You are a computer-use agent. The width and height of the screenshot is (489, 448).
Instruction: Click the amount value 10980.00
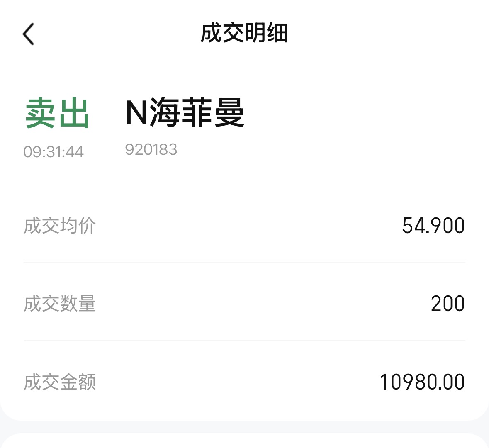422,382
